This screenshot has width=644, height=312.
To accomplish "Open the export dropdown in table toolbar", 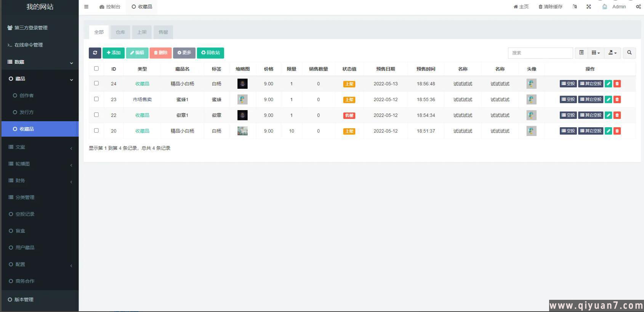I will click(x=612, y=53).
